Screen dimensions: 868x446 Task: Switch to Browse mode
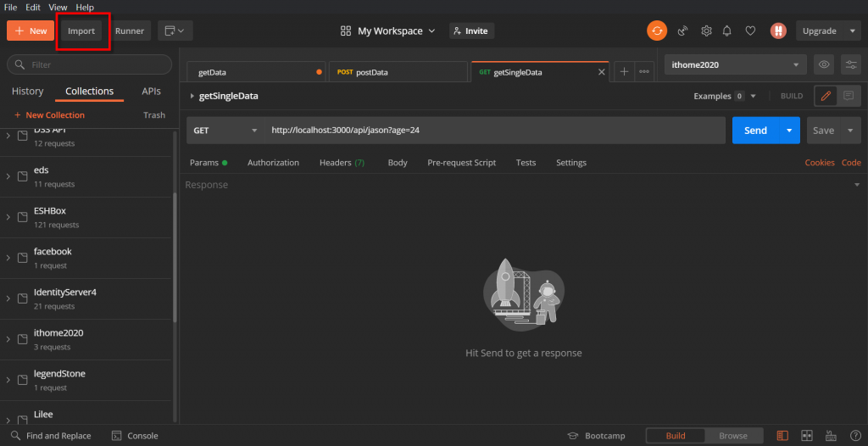click(733, 436)
